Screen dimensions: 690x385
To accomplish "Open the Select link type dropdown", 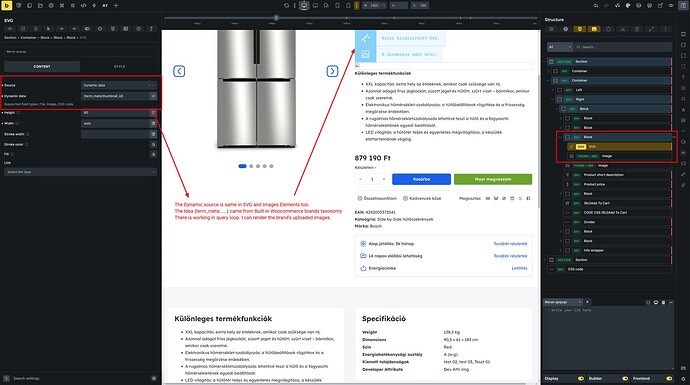I will pos(81,172).
